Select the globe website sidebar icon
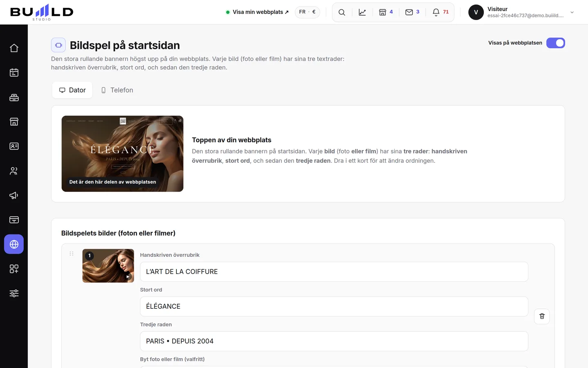Viewport: 588px width, 368px height. coord(14,244)
